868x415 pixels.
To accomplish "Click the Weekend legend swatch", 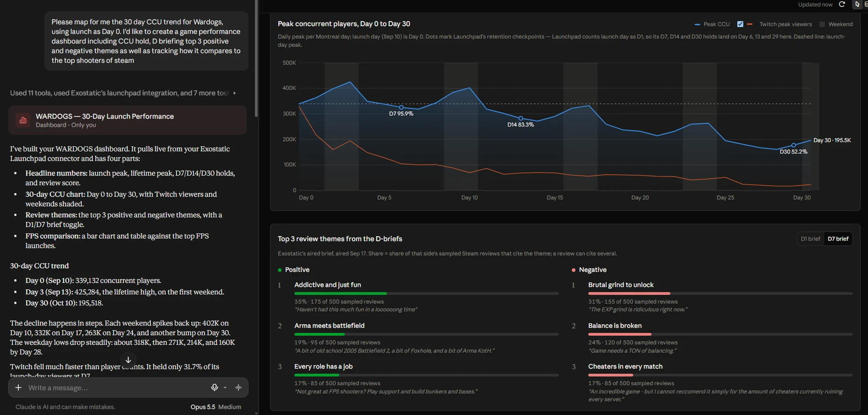I will click(x=822, y=24).
